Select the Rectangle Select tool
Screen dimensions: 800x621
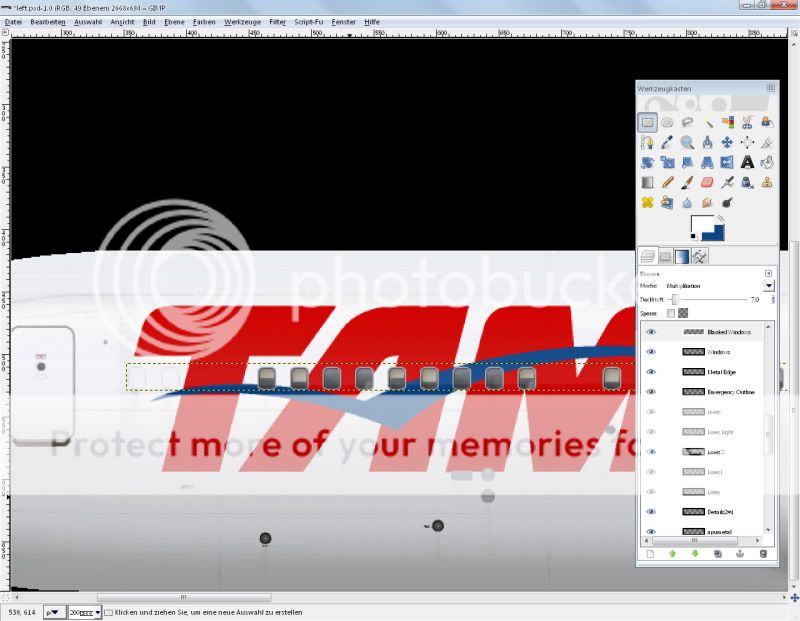click(647, 123)
